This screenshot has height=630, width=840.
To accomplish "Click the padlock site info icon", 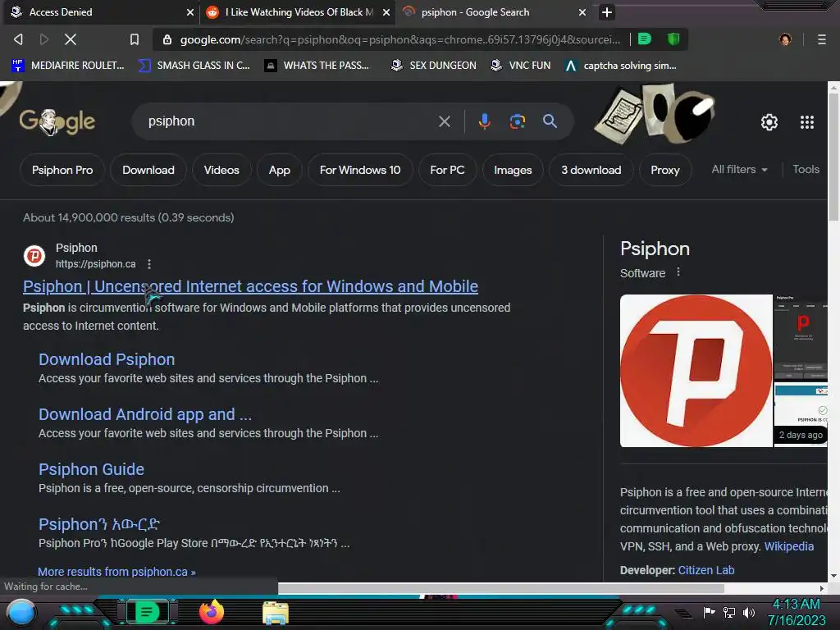I will (167, 39).
